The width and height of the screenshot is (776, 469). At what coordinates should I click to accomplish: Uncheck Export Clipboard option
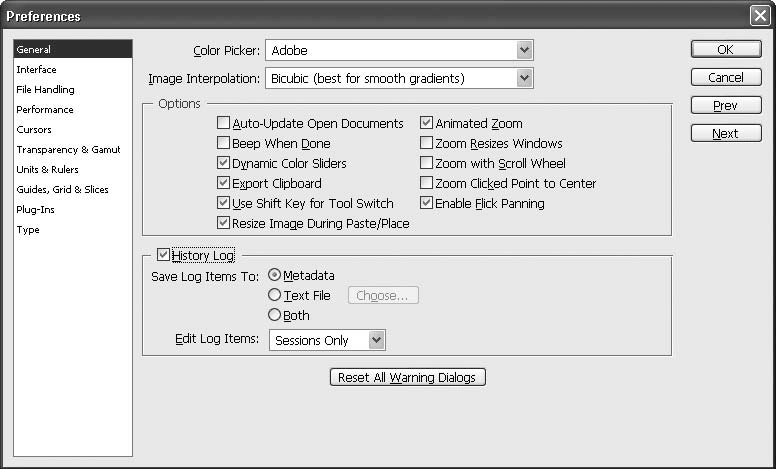[x=224, y=184]
